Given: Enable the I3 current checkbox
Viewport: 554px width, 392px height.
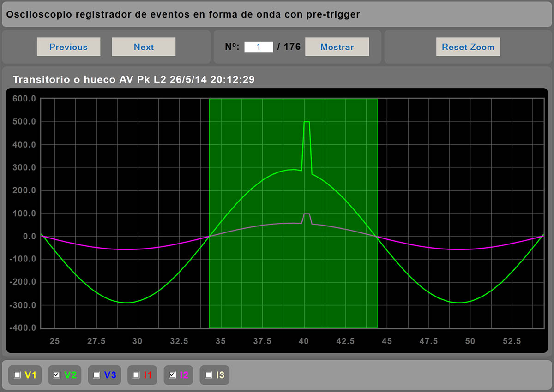Looking at the screenshot, I should click(x=209, y=375).
